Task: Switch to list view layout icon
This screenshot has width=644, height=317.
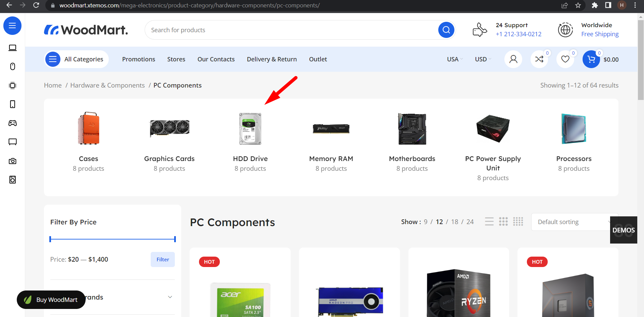Action: [489, 221]
